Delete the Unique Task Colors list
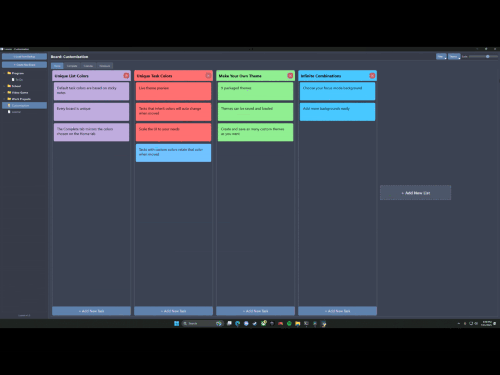Viewport: 500px width, 375px height. [208, 76]
